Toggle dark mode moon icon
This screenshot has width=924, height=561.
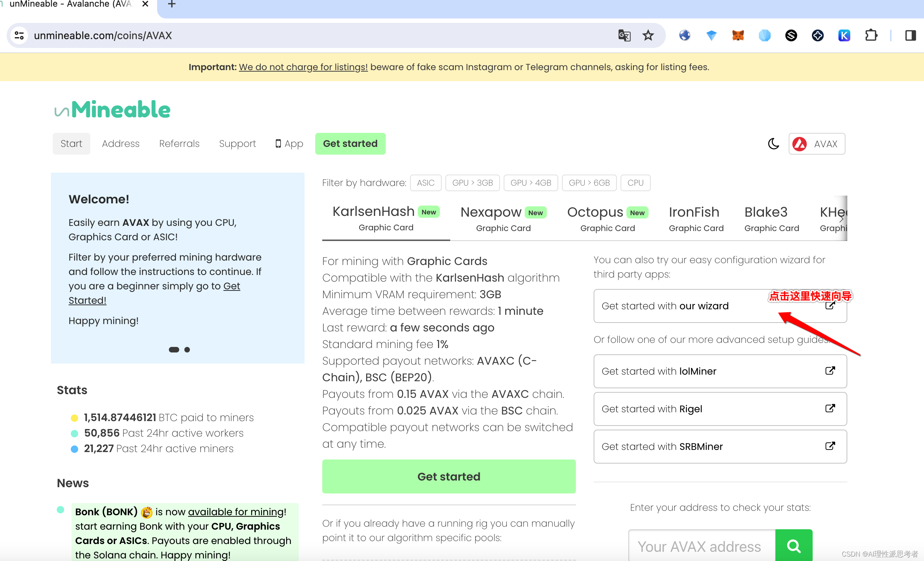tap(773, 144)
